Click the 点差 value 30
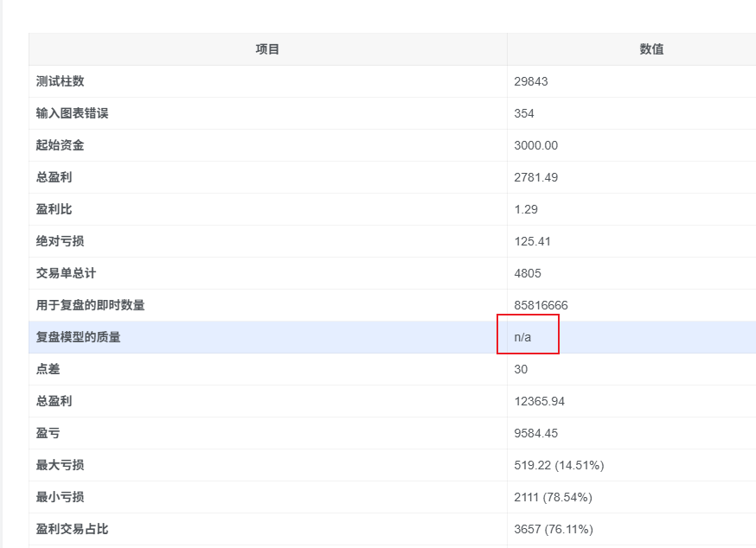The image size is (756, 548). (517, 368)
